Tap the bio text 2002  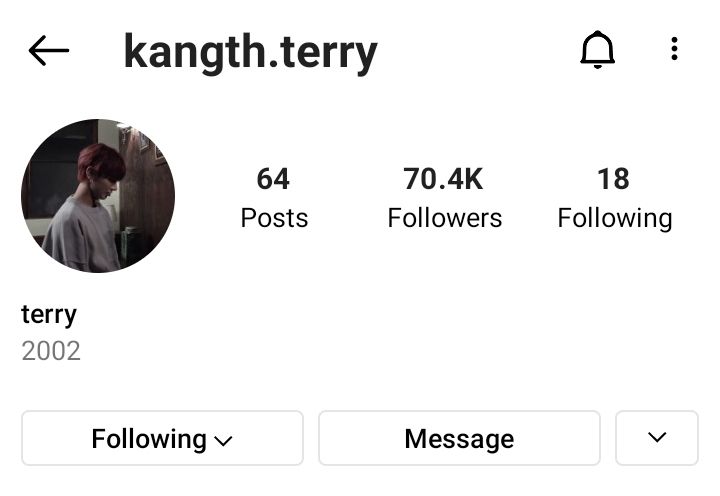tap(51, 351)
